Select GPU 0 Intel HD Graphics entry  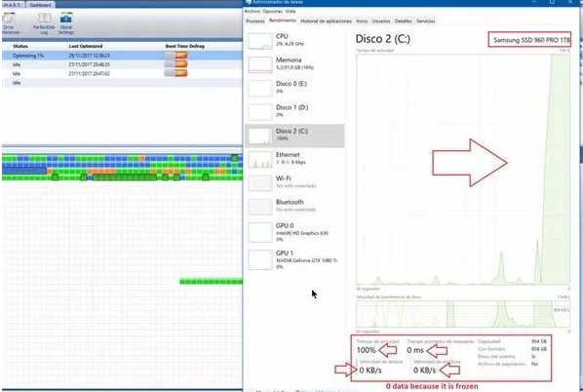click(294, 232)
